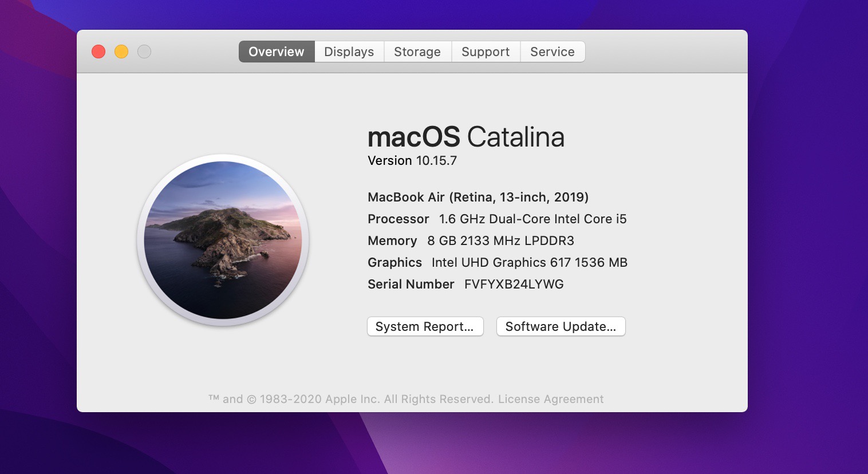This screenshot has height=474, width=868.
Task: Show the Service tab
Action: (x=552, y=52)
